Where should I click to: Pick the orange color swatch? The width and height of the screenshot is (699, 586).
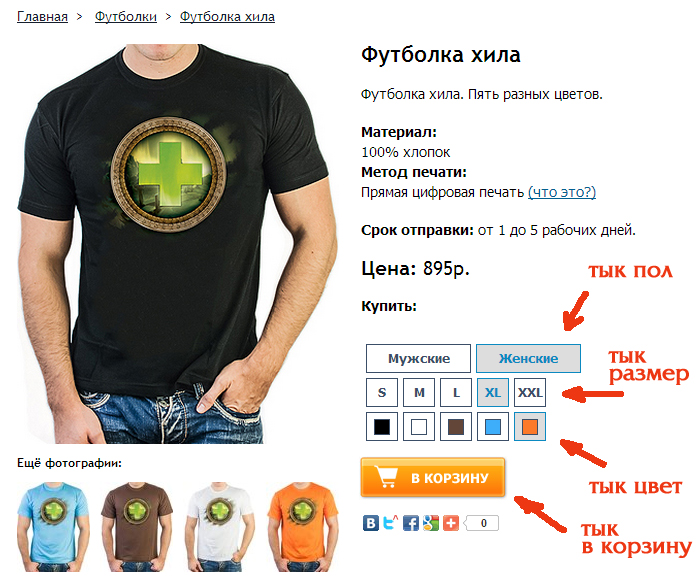(x=530, y=426)
